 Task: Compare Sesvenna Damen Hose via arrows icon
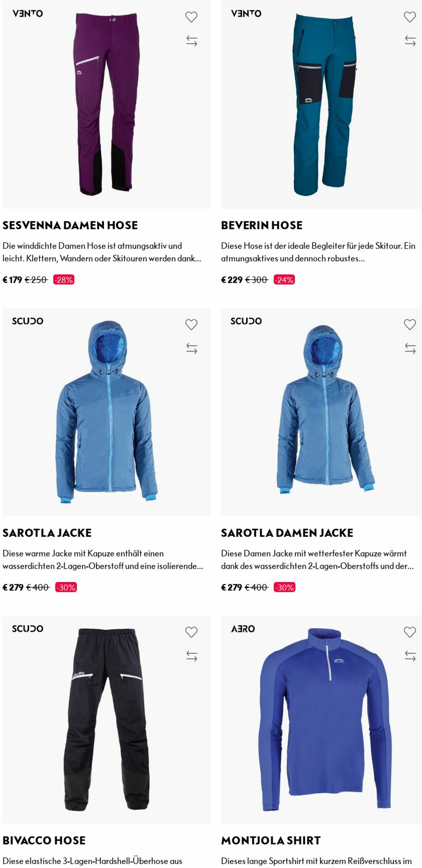pyautogui.click(x=191, y=41)
